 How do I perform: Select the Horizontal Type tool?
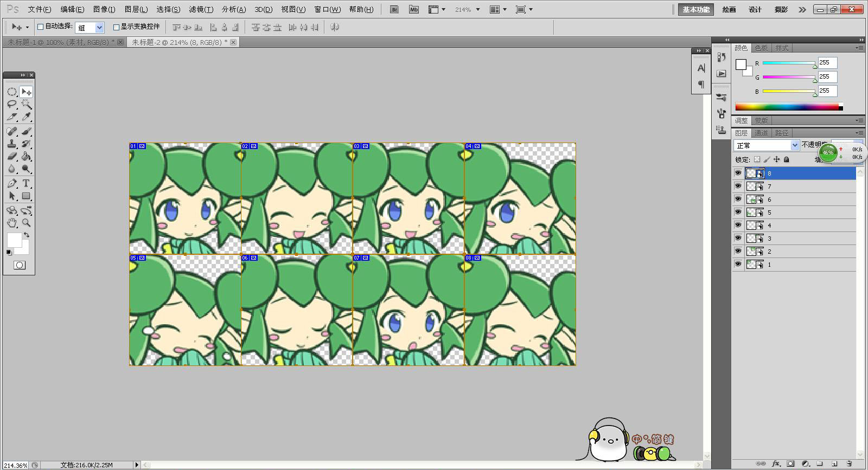26,183
